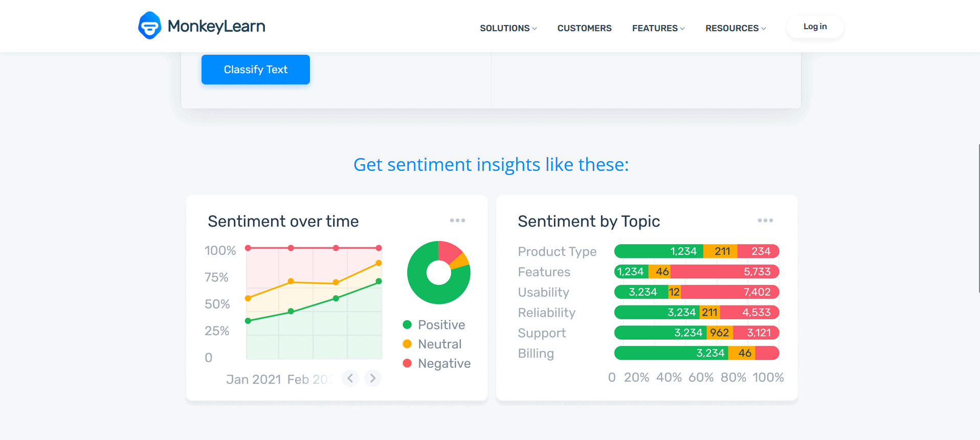Click the orange Support segment 962
Viewport: 980px width, 440px height.
pyautogui.click(x=720, y=333)
